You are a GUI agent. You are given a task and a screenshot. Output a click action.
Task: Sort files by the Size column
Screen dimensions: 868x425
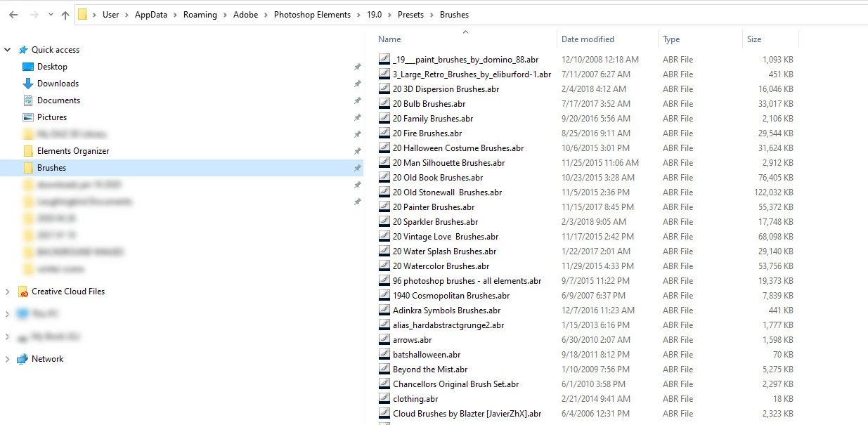754,39
